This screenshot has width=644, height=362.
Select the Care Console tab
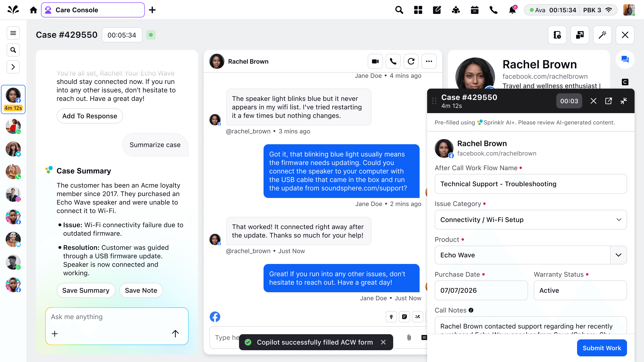coord(93,10)
